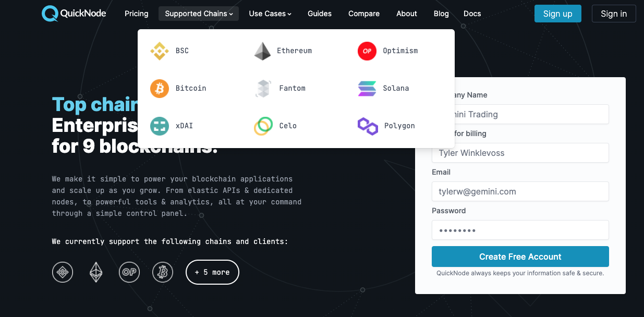This screenshot has width=644, height=317.
Task: Choose the xDAI text link
Action: [185, 126]
